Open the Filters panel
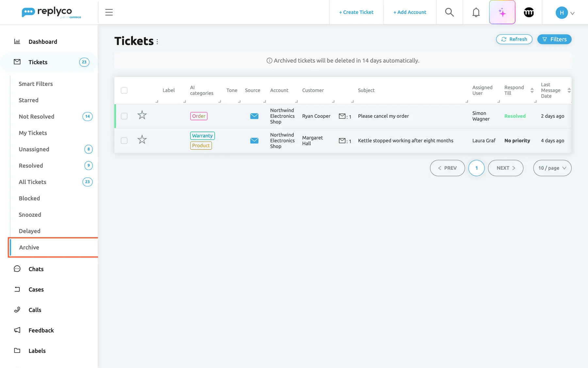Viewport: 588px width, 368px height. [x=554, y=39]
